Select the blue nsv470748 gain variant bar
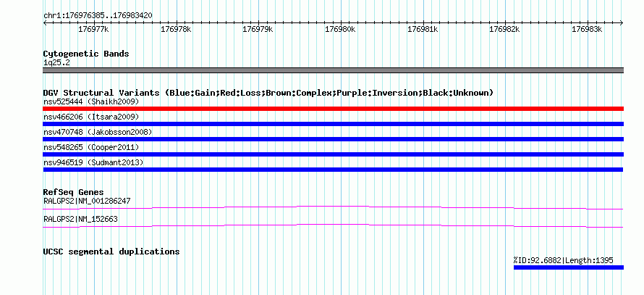644x295 pixels. (333, 139)
